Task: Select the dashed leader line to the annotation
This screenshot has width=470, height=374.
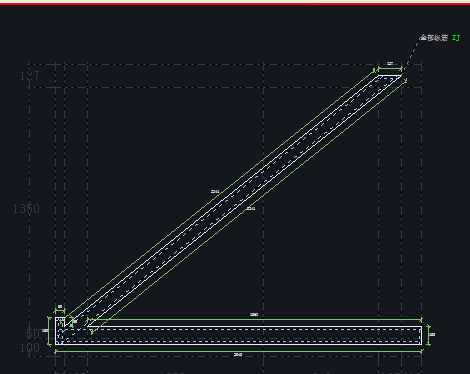Action: pos(411,55)
